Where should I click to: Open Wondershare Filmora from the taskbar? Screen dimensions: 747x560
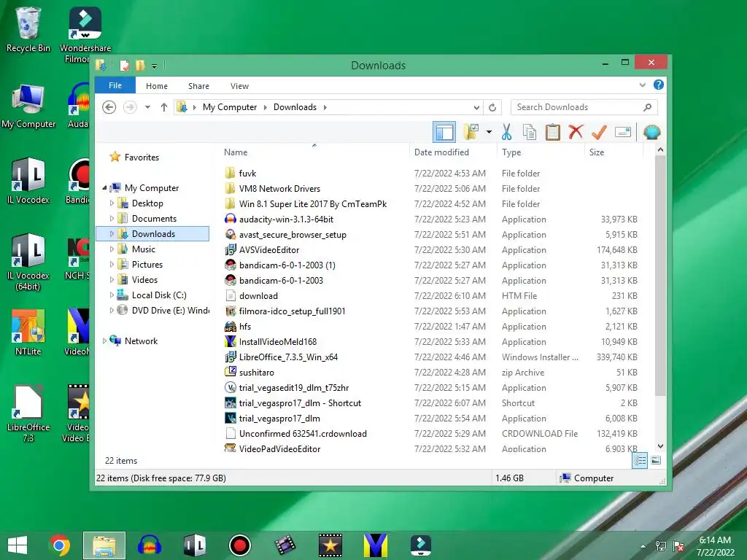click(421, 545)
